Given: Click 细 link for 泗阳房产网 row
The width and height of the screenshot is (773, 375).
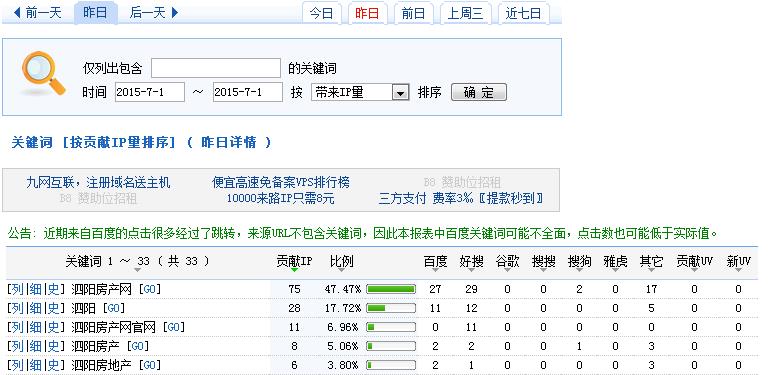Looking at the screenshot, I should (x=35, y=289).
